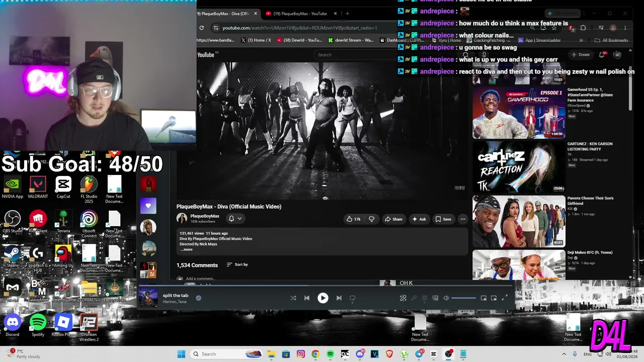Adjust the media player volume slider

[463, 298]
